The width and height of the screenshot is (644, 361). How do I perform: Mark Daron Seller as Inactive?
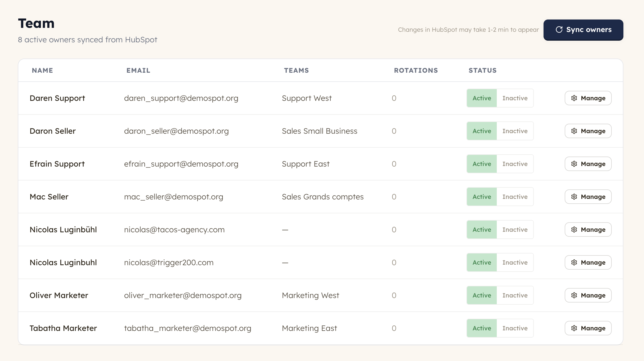(515, 131)
